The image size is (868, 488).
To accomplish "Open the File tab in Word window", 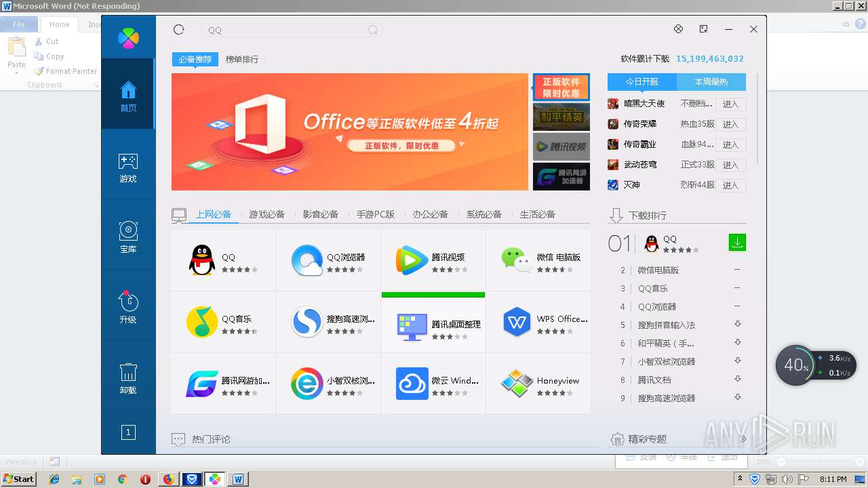I will (x=19, y=24).
